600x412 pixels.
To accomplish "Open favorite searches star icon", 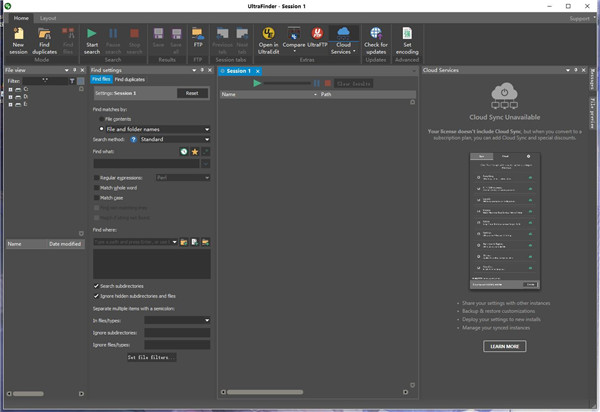I will 195,152.
